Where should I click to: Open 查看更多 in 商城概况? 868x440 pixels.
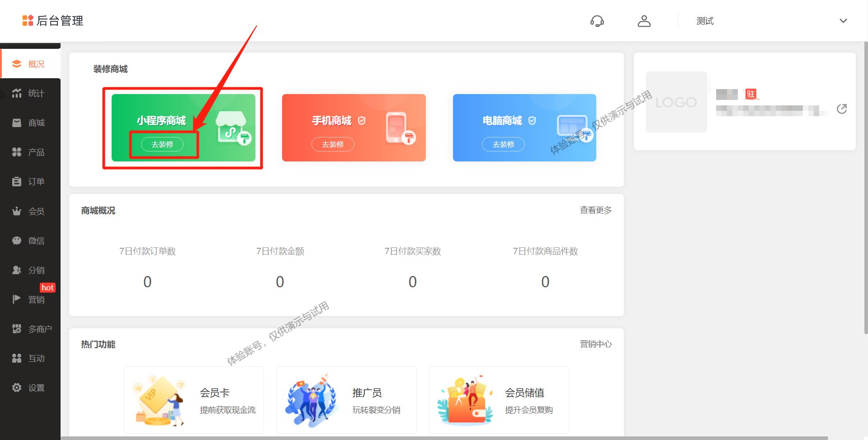pyautogui.click(x=595, y=210)
